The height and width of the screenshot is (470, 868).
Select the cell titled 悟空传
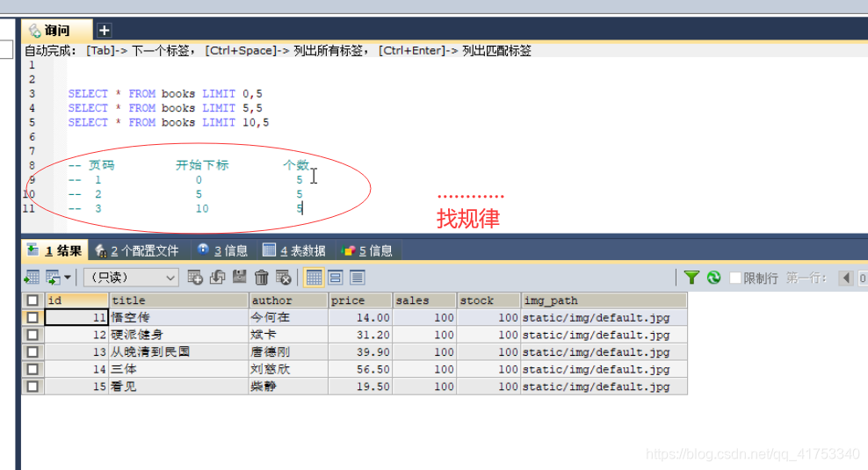[x=178, y=317]
